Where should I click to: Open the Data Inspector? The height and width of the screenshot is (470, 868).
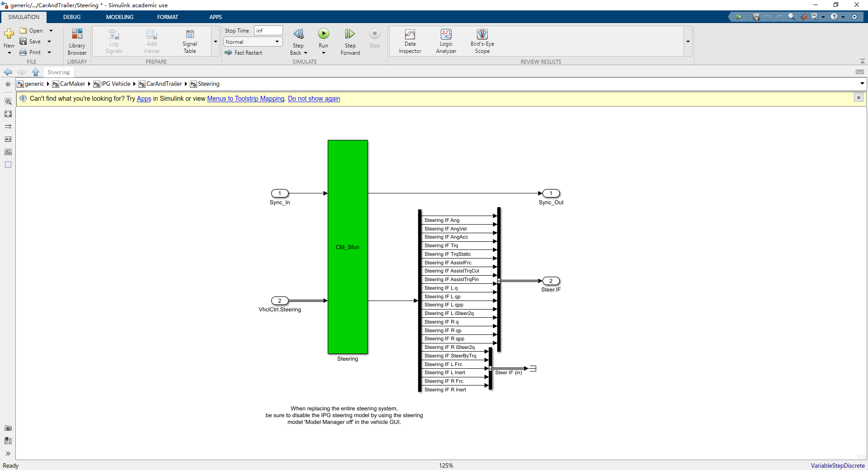[410, 42]
